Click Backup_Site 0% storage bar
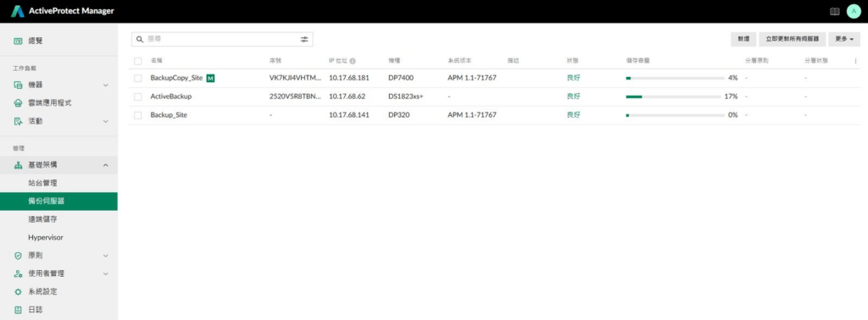This screenshot has height=320, width=868. [x=675, y=115]
